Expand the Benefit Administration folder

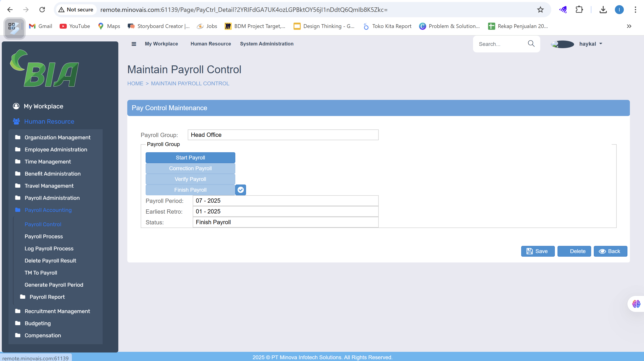click(x=52, y=174)
